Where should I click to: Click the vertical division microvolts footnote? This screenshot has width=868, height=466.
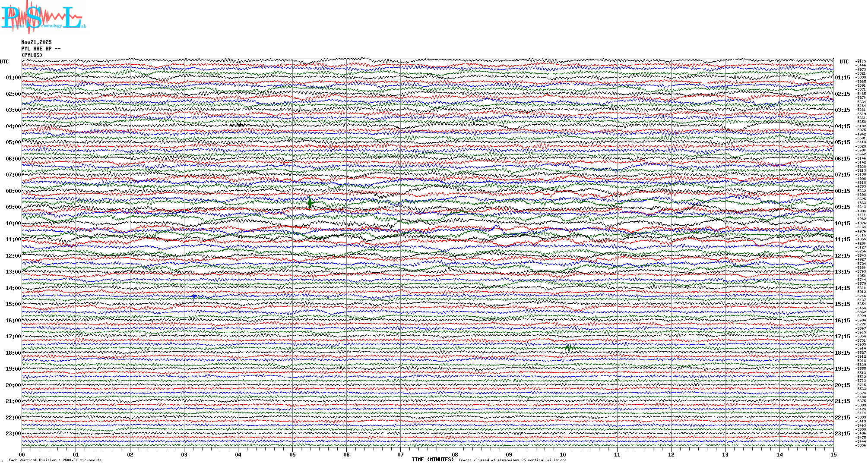(55, 460)
